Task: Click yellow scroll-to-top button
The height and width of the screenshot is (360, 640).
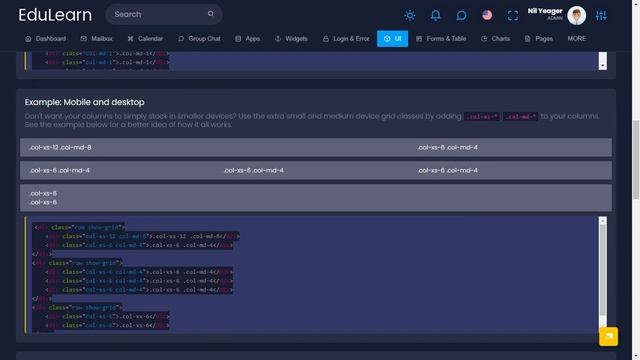Action: click(x=608, y=336)
